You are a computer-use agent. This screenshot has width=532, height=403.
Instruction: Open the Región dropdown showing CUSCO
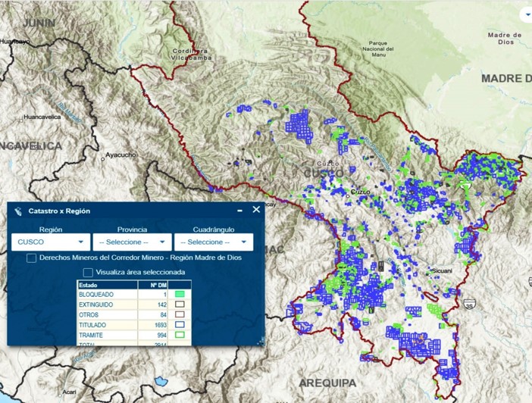[49, 242]
